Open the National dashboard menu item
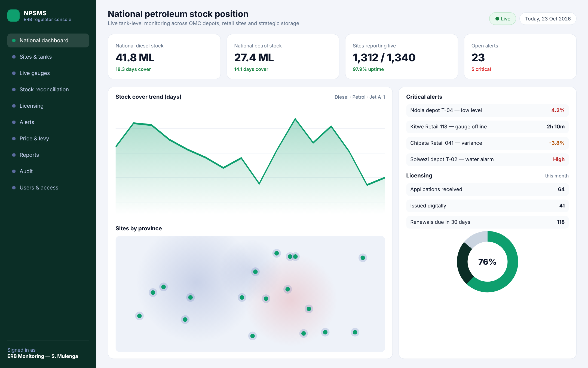The width and height of the screenshot is (588, 368). click(x=48, y=40)
